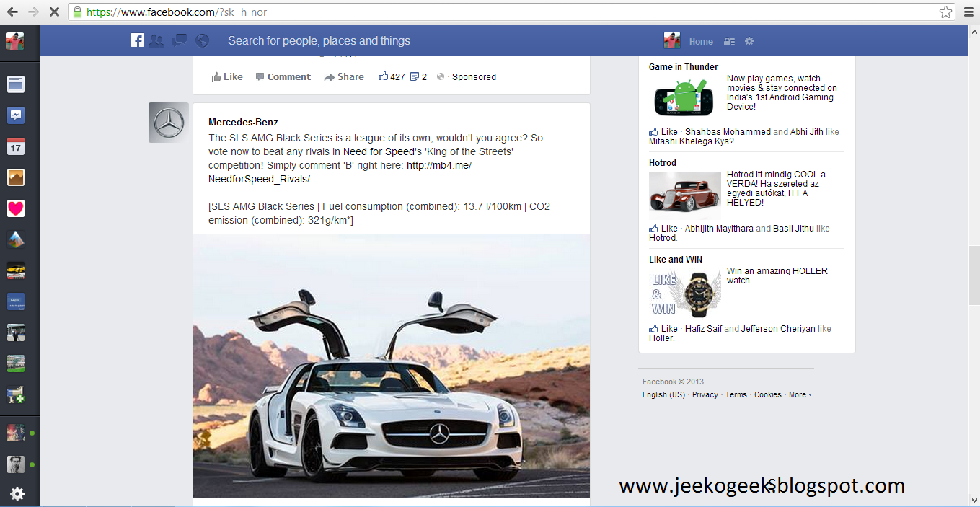Click the browser forward arrow
Screen dimensions: 980x507
(x=33, y=12)
